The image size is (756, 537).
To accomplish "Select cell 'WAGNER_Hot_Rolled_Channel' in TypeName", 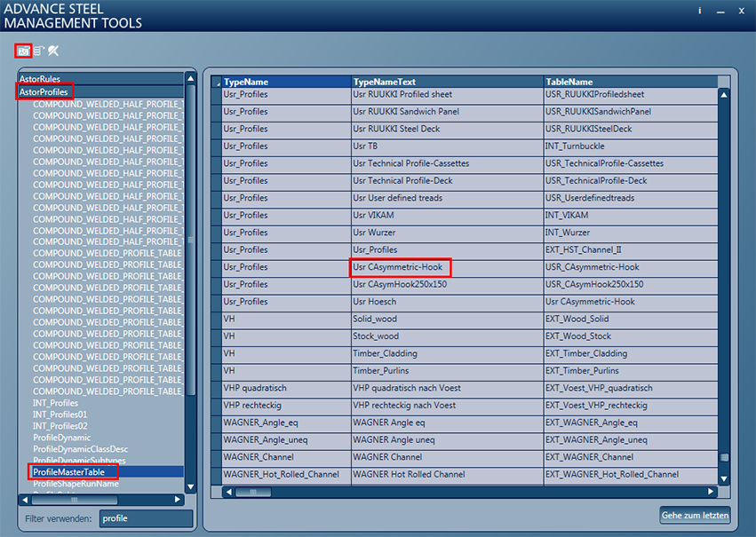I will point(286,474).
